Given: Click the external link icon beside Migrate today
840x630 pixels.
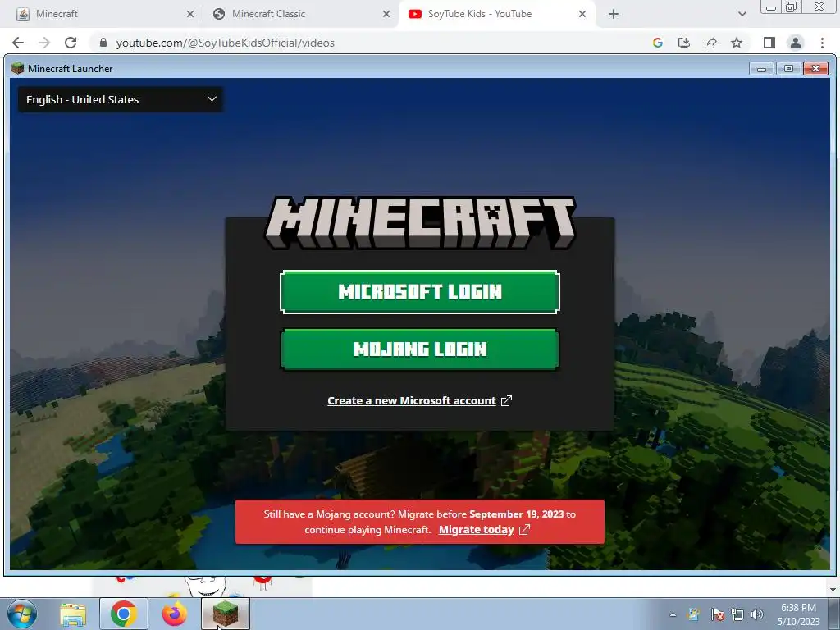Looking at the screenshot, I should click(524, 530).
